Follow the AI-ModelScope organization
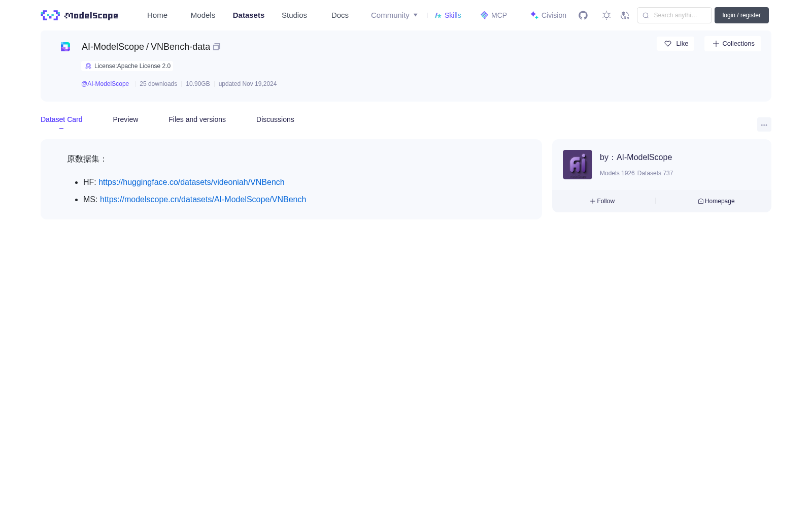 click(602, 201)
